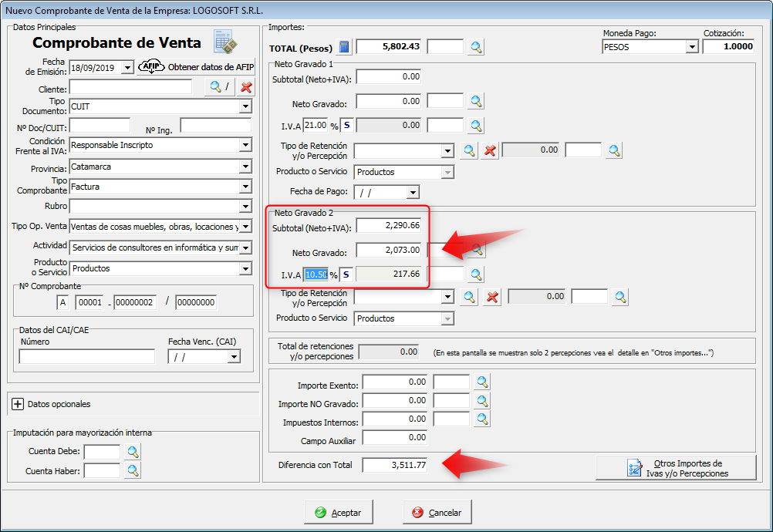Open the Provincia dropdown showing Catamarca

245,167
